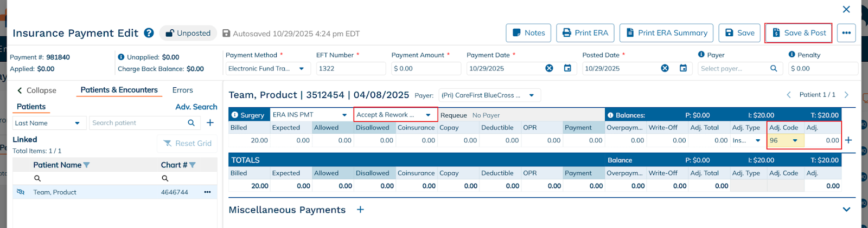868x228 pixels.
Task: Click the Print ERA Summary button
Action: click(x=667, y=33)
